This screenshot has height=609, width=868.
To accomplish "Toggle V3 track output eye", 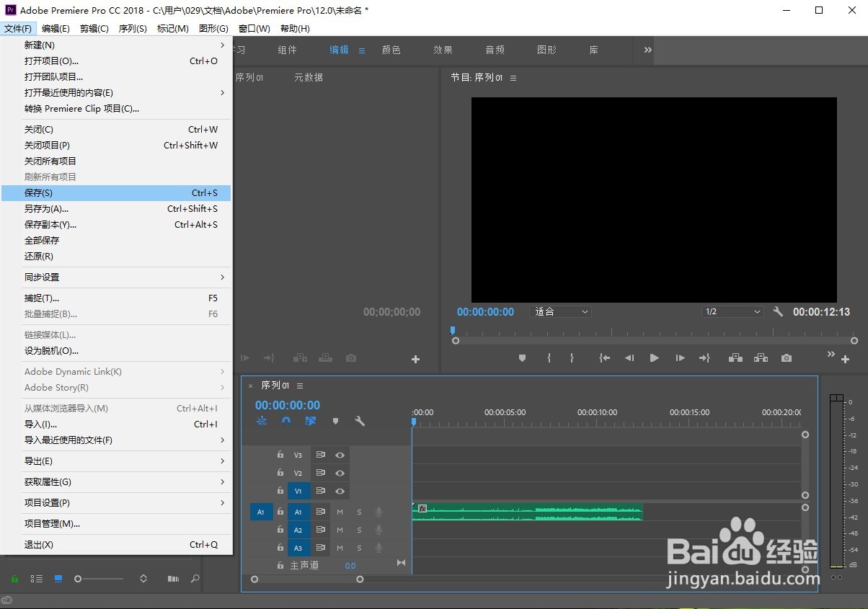I will coord(340,455).
